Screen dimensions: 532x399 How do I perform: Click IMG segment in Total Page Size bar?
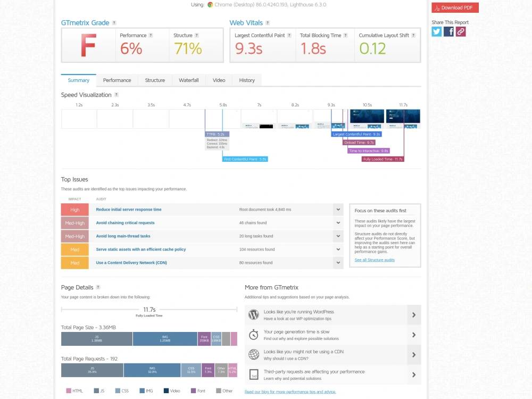click(x=165, y=339)
